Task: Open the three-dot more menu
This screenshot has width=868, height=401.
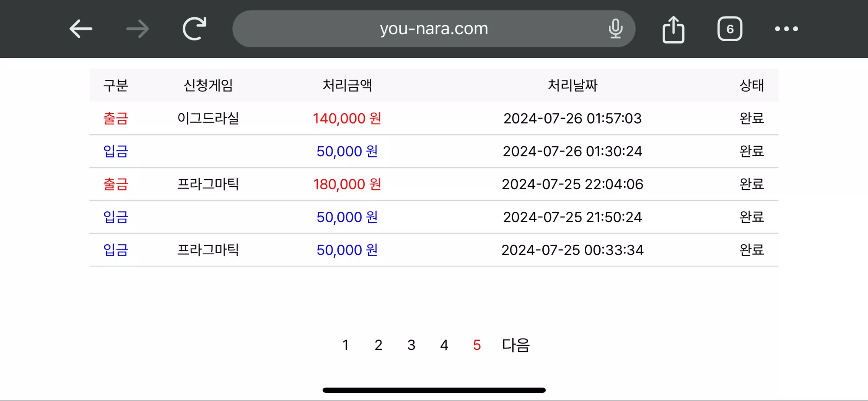Action: pyautogui.click(x=786, y=29)
